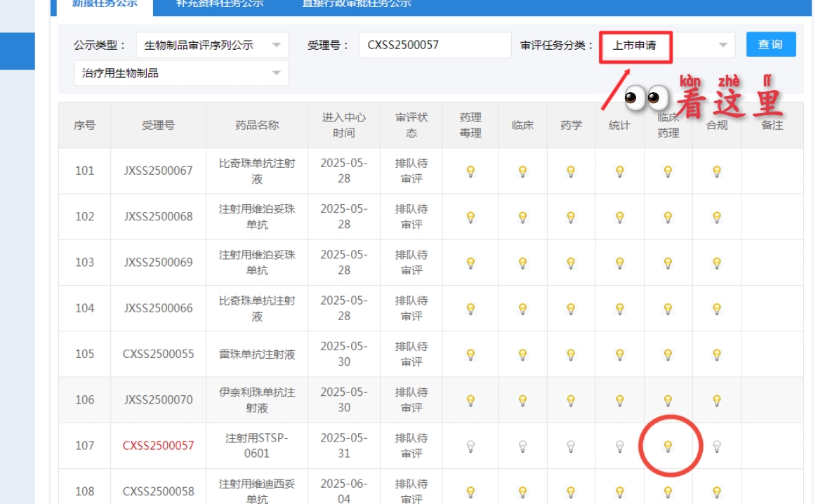825x504 pixels.
Task: Switch to the 直接行政审批任务公示 tab
Action: click(356, 4)
